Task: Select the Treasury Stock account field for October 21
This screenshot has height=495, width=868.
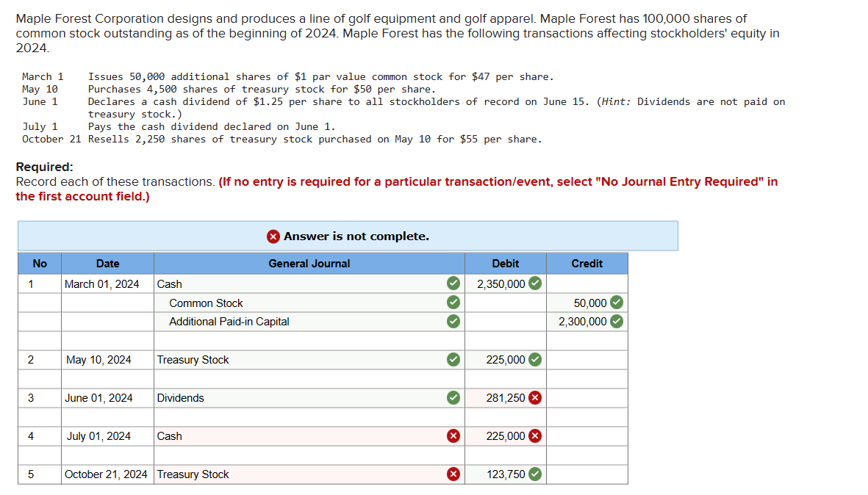Action: tap(309, 474)
